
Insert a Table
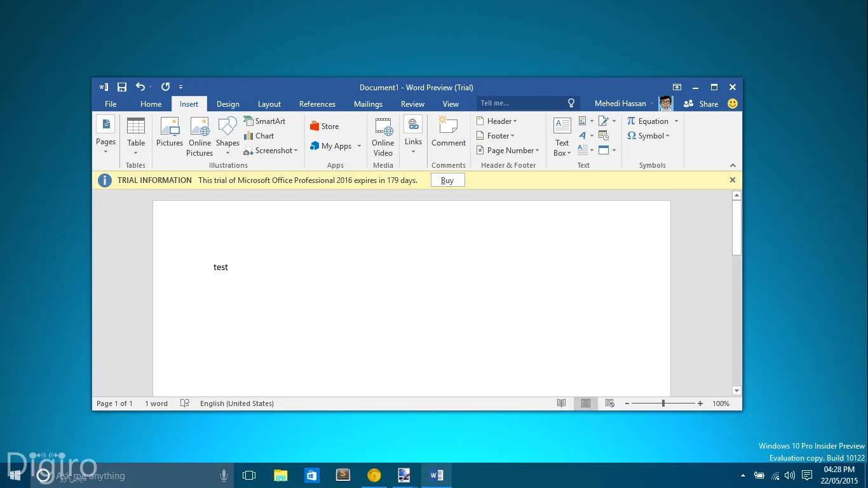coord(136,137)
